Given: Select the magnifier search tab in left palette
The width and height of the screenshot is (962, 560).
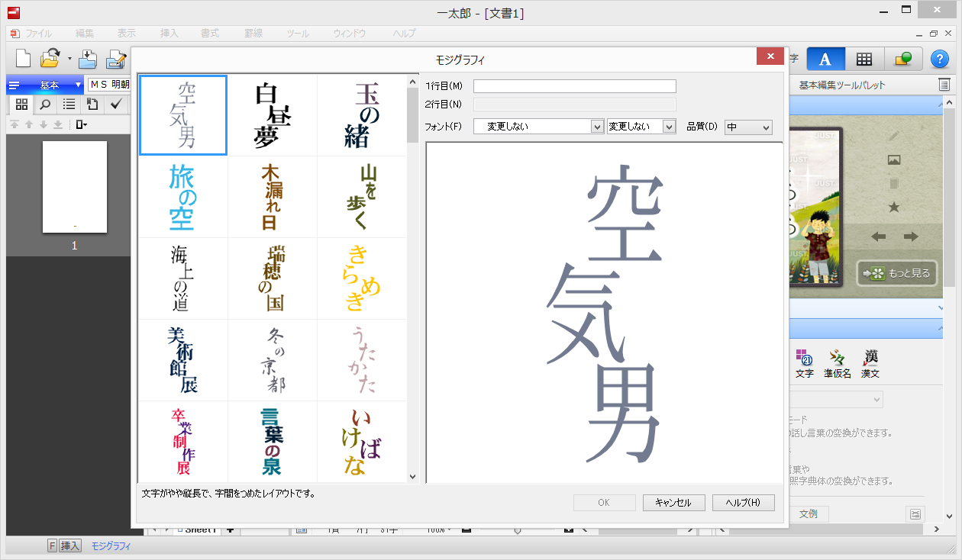Looking at the screenshot, I should (x=45, y=105).
